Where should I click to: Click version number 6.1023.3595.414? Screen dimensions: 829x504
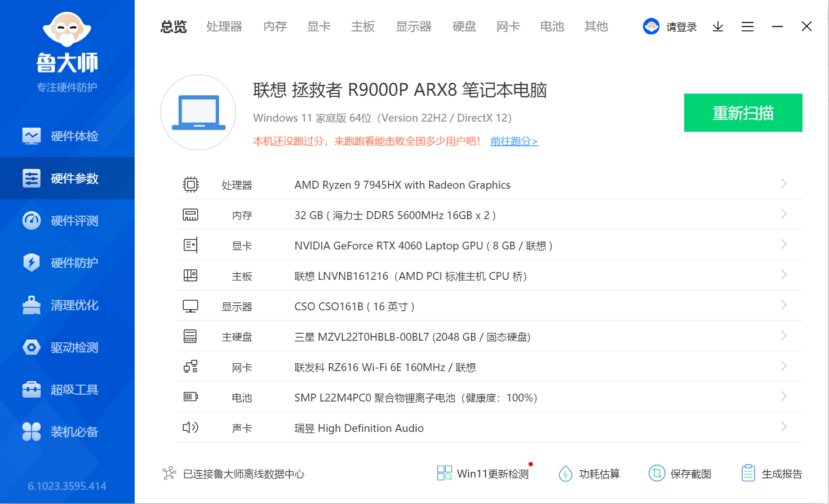[67, 486]
